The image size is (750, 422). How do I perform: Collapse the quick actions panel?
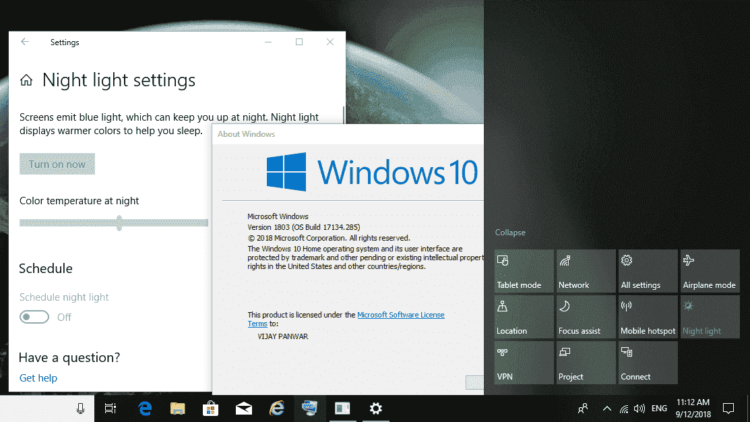509,233
